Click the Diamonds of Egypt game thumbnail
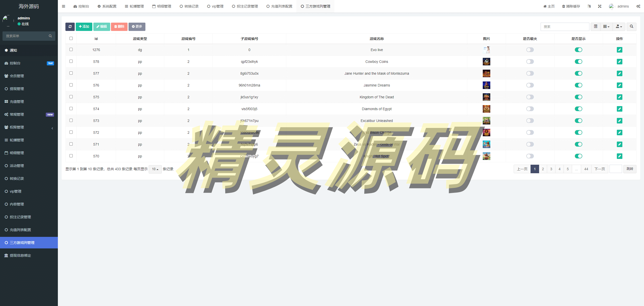This screenshot has height=306, width=644. [x=486, y=109]
